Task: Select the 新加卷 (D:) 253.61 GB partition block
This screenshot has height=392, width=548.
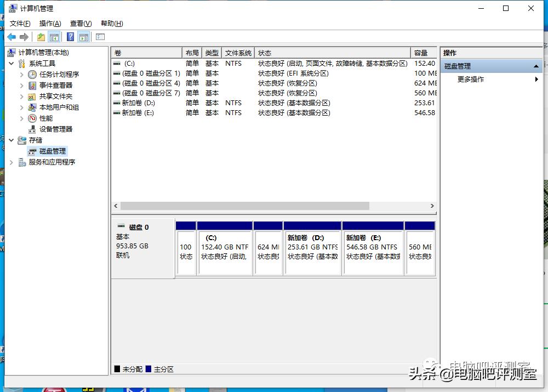Action: click(x=312, y=248)
